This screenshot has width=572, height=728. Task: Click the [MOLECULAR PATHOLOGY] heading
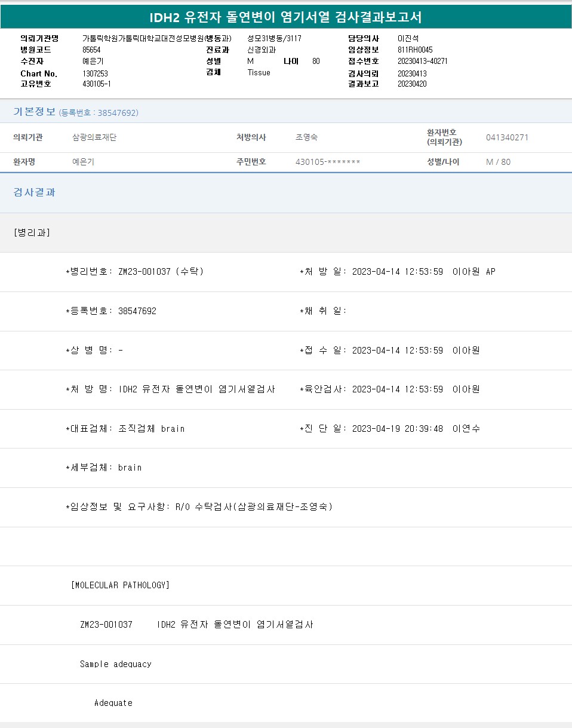pyautogui.click(x=120, y=585)
